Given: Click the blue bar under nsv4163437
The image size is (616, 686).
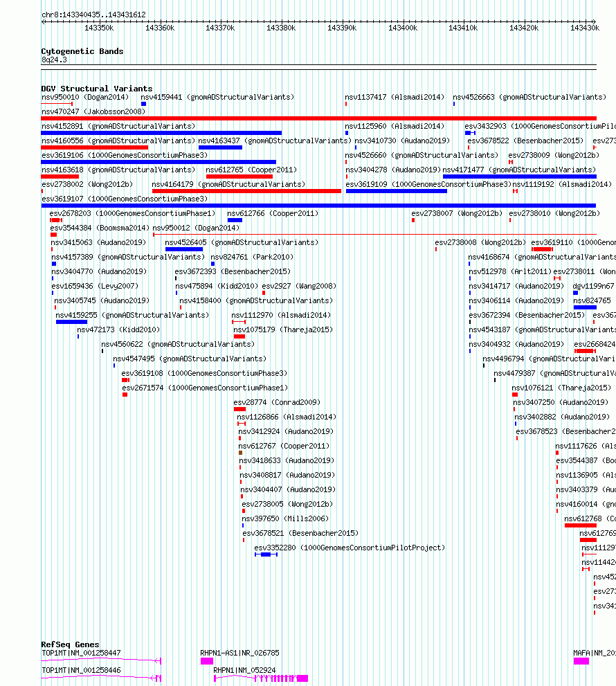Looking at the screenshot, I should pyautogui.click(x=220, y=147).
